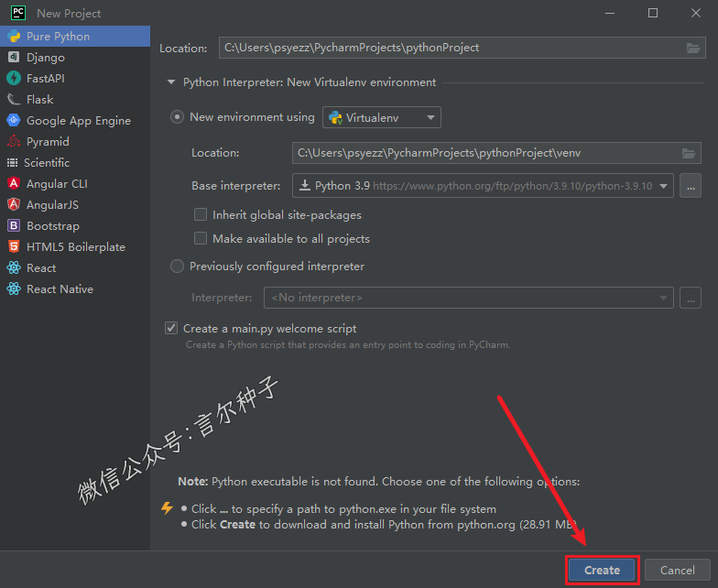This screenshot has height=588, width=718.
Task: Select HTML5 Boilerplate project type
Action: point(75,247)
